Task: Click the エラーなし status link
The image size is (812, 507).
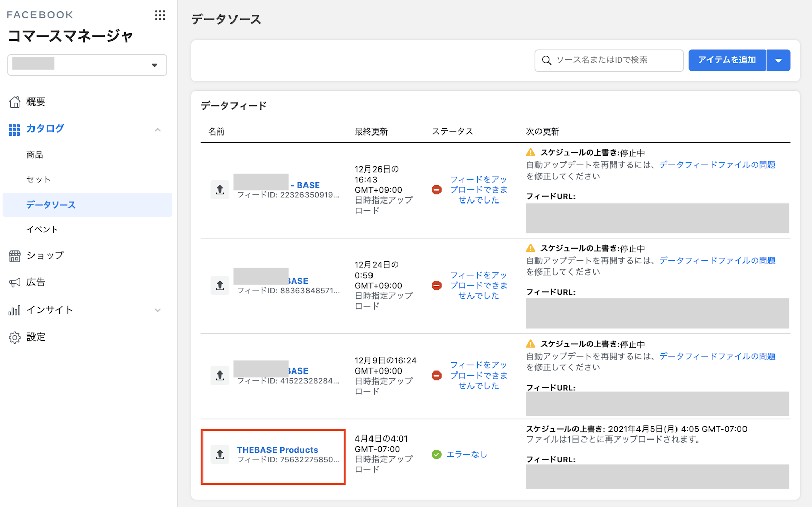Action: click(466, 454)
